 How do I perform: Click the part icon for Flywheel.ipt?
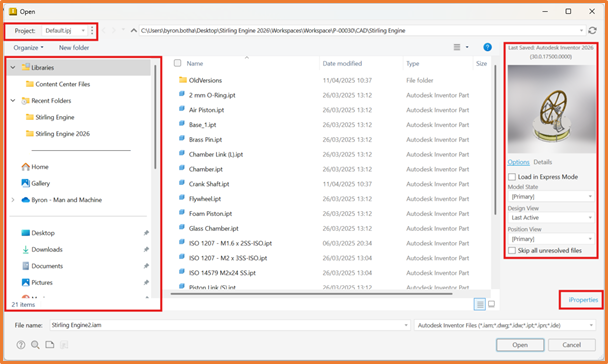tap(181, 198)
